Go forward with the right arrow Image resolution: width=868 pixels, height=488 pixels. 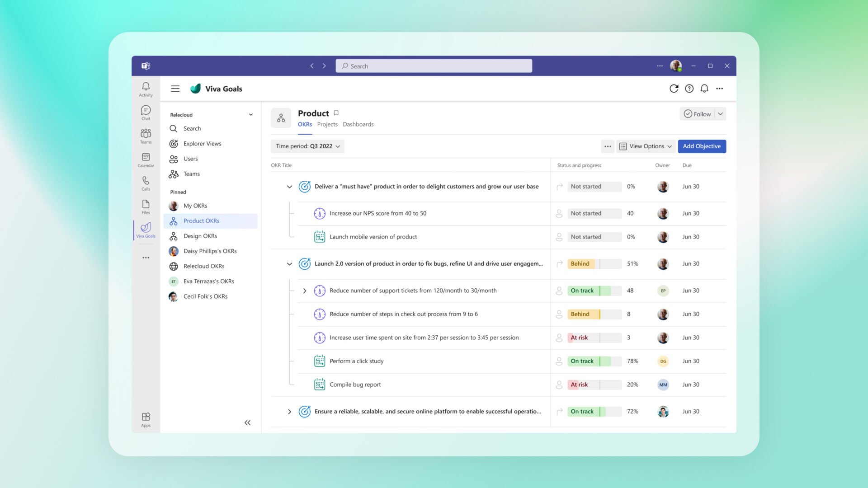coord(324,66)
